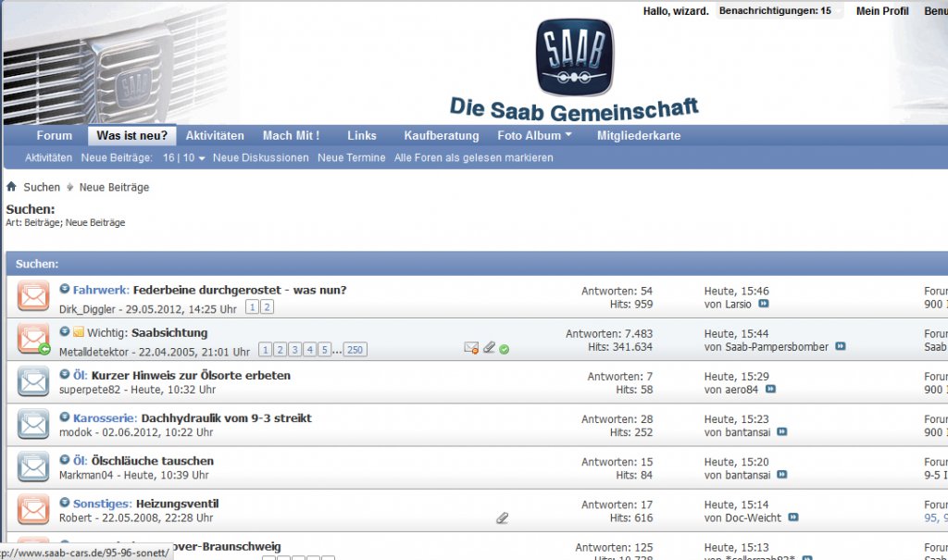Go to last post by Doc-Weicht
948x560 pixels.
pos(793,517)
